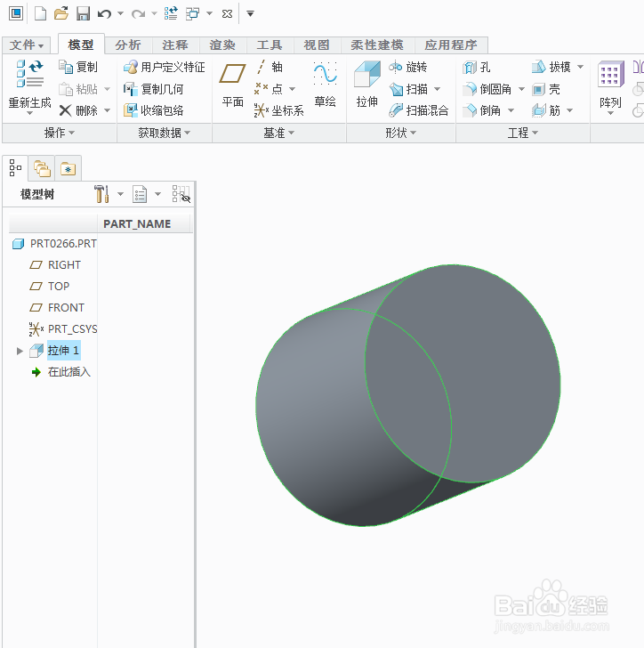The height and width of the screenshot is (648, 644).
Task: Select the Draft (拔模) tool
Action: tap(551, 67)
